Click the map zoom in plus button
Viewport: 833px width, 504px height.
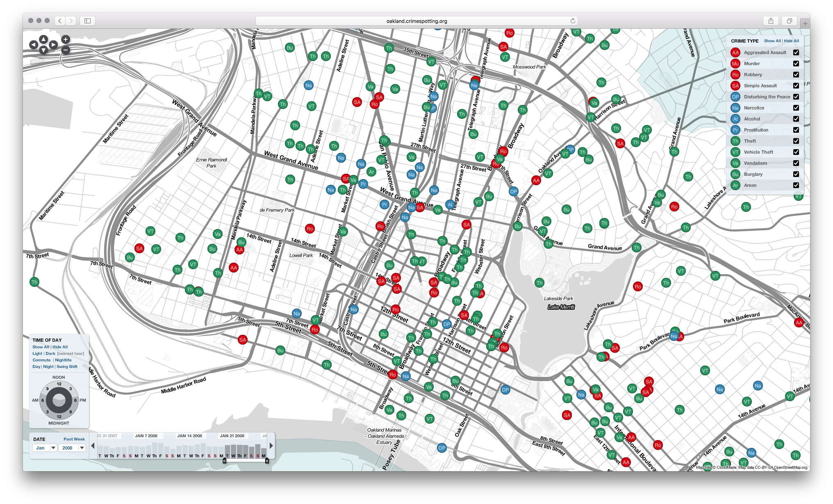66,40
